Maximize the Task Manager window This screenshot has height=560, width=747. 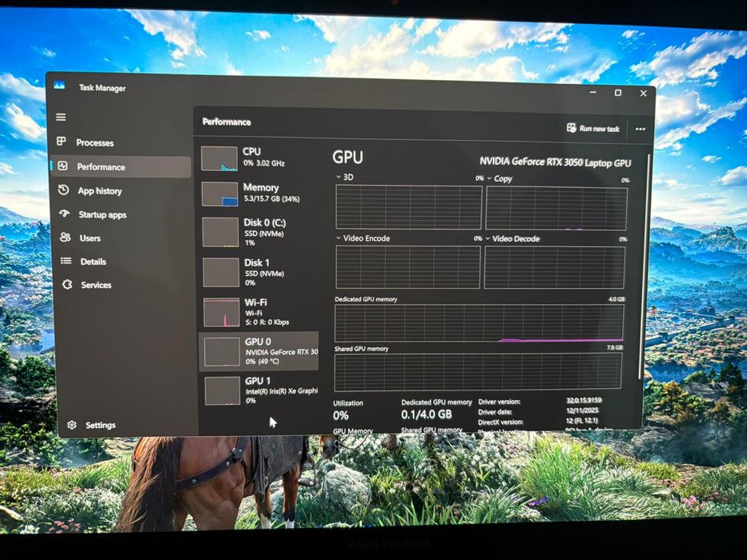click(x=617, y=92)
